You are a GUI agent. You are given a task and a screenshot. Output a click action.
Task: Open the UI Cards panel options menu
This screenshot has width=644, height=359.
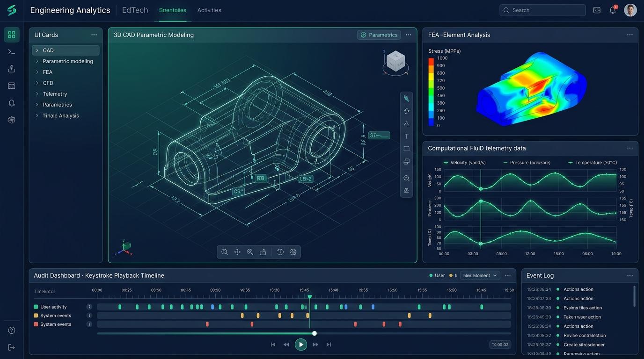(x=94, y=35)
